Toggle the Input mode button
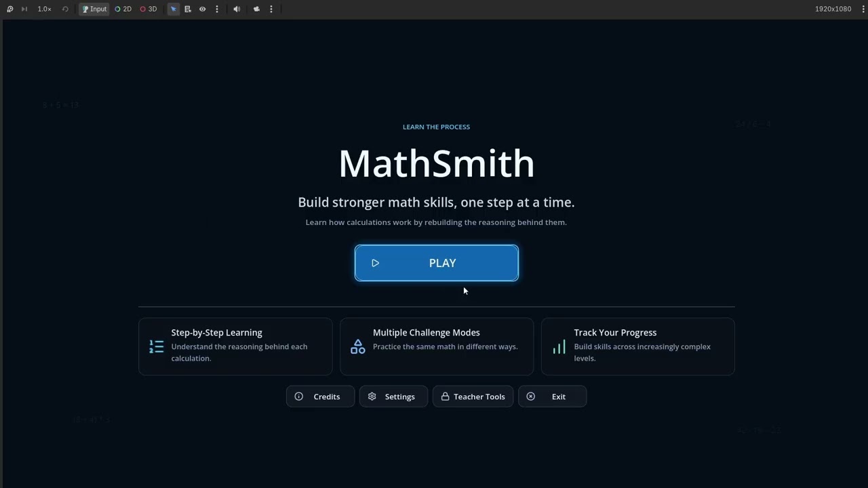This screenshot has width=868, height=488. (x=94, y=9)
